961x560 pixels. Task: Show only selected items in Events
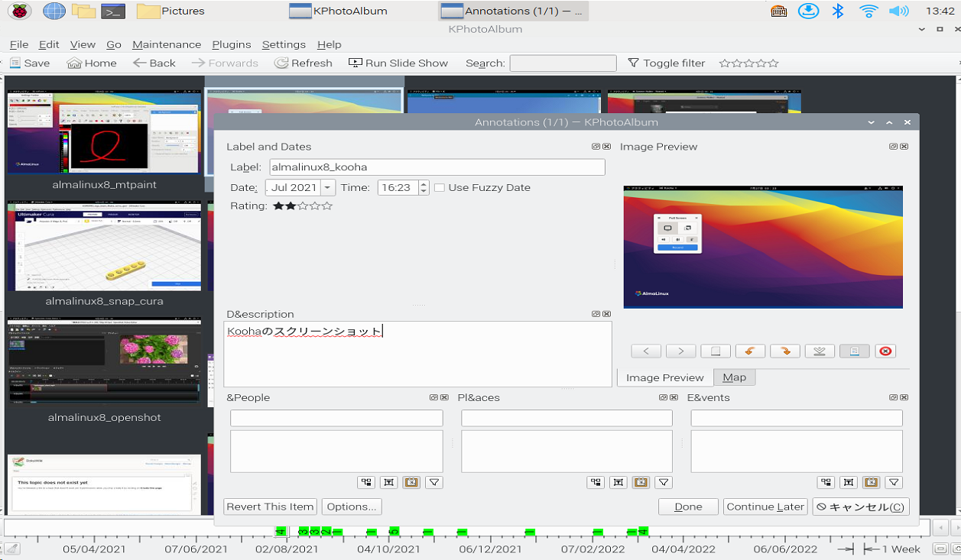894,482
